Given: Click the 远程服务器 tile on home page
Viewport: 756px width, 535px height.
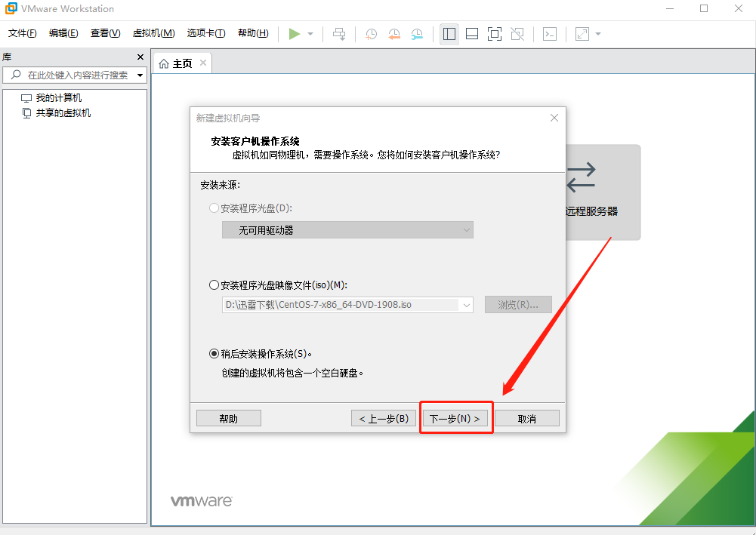Looking at the screenshot, I should click(x=603, y=192).
